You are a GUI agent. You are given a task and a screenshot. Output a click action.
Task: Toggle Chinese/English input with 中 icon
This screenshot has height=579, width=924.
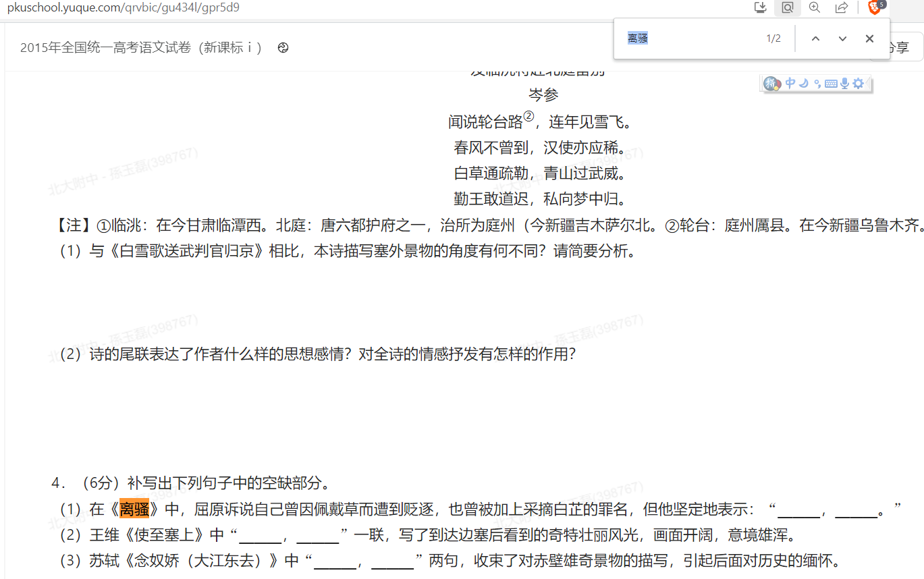(790, 83)
